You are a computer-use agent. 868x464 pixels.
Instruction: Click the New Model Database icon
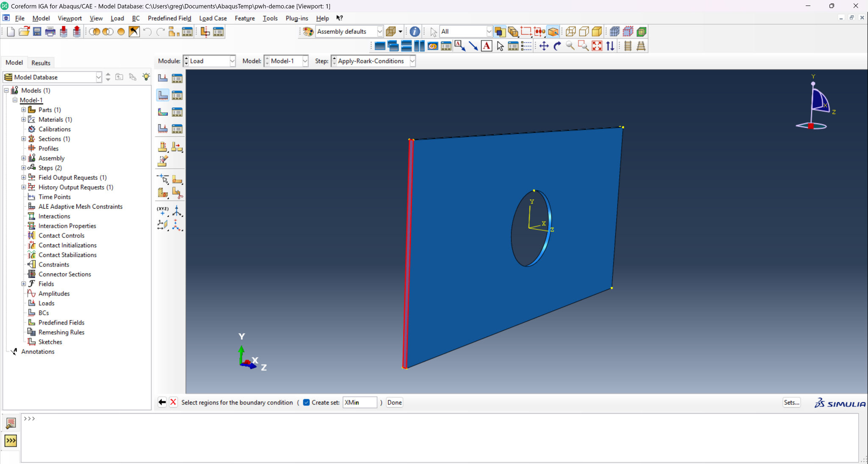point(11,32)
